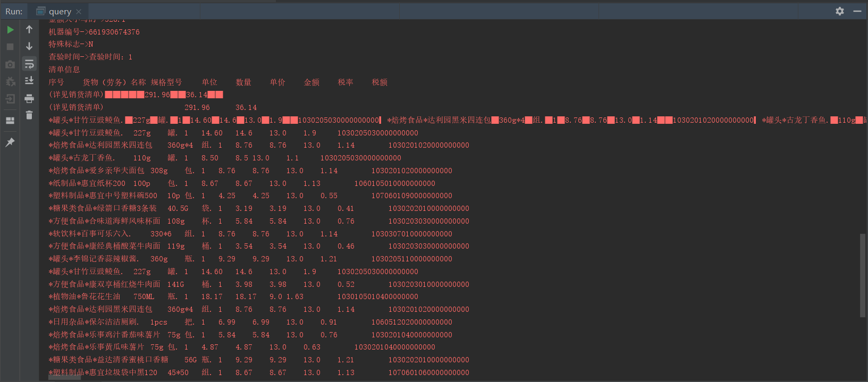Click the row *罐头*李锦记香蒜辣椒酱.
Viewport: 868px width, 382px height.
pos(250,259)
